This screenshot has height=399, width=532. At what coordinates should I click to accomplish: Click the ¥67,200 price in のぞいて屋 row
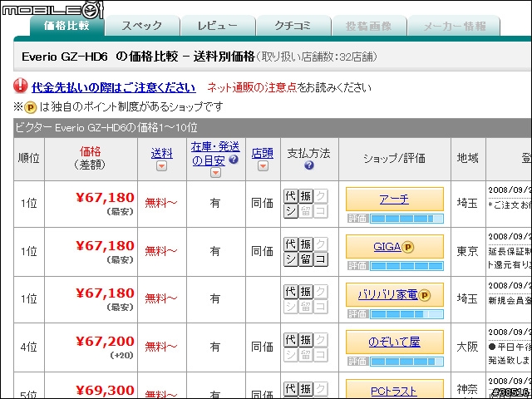pyautogui.click(x=105, y=341)
